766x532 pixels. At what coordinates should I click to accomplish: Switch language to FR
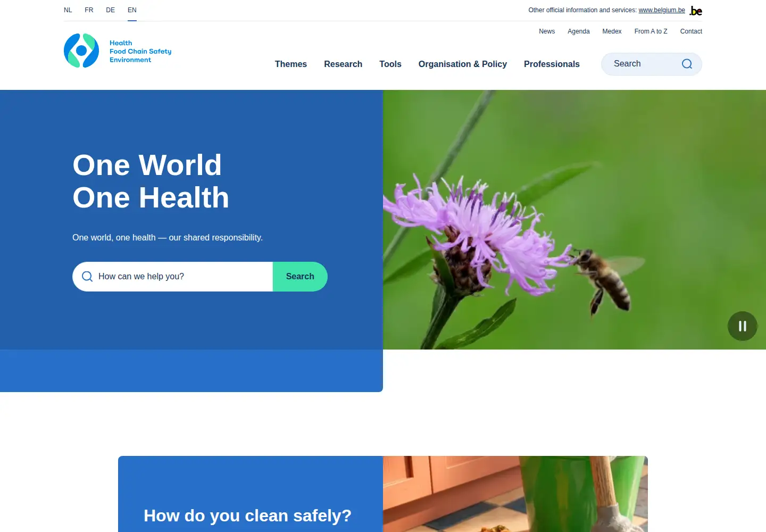89,10
